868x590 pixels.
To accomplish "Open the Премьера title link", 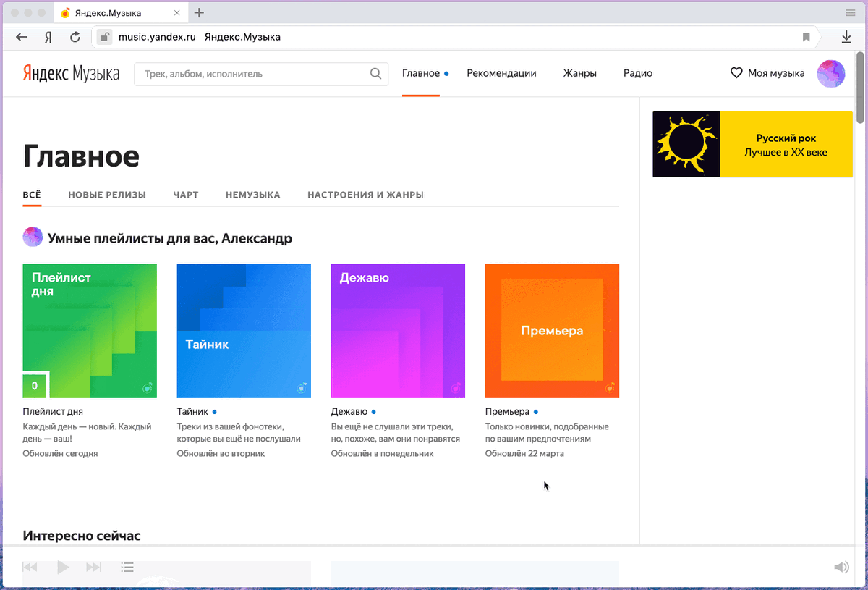I will pyautogui.click(x=507, y=412).
